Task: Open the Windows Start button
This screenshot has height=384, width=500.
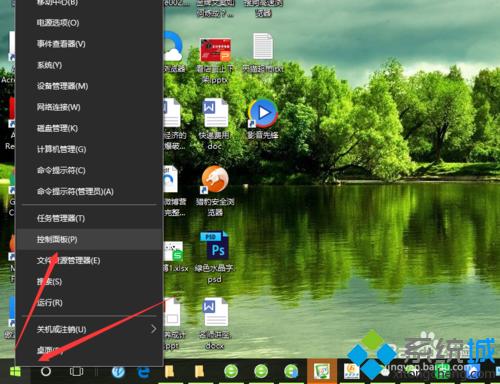Action: click(15, 371)
